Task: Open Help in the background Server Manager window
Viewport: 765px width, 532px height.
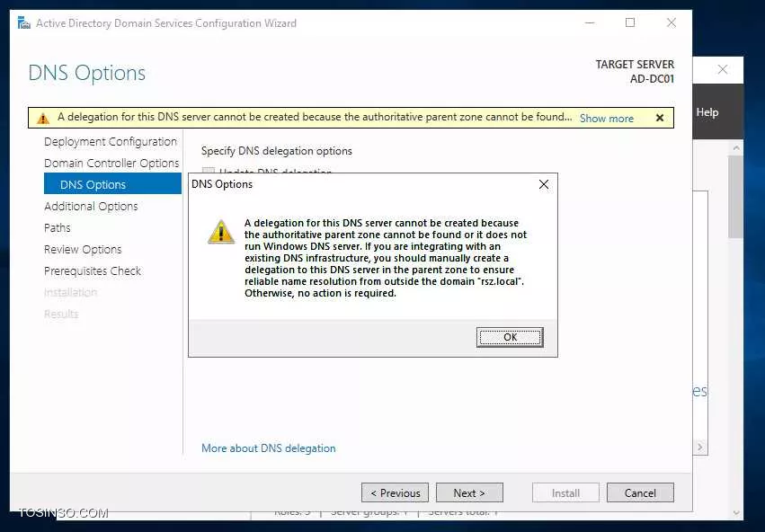Action: 707,112
